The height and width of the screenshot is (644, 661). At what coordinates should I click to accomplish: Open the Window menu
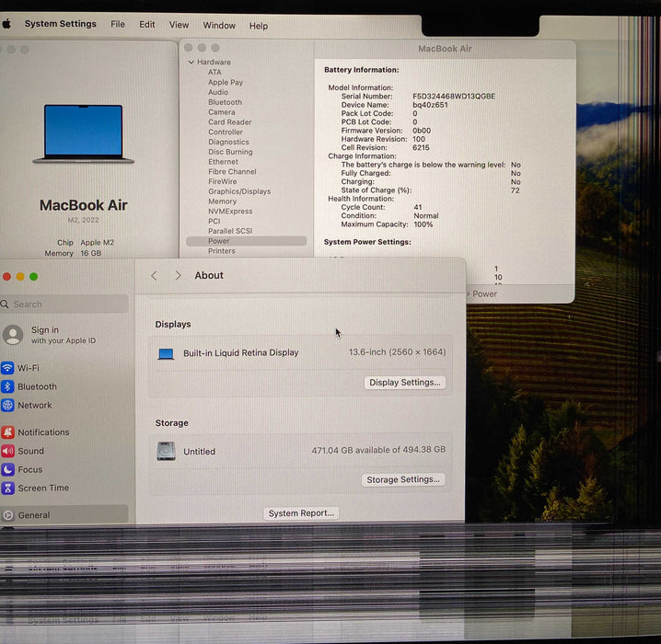pyautogui.click(x=219, y=26)
